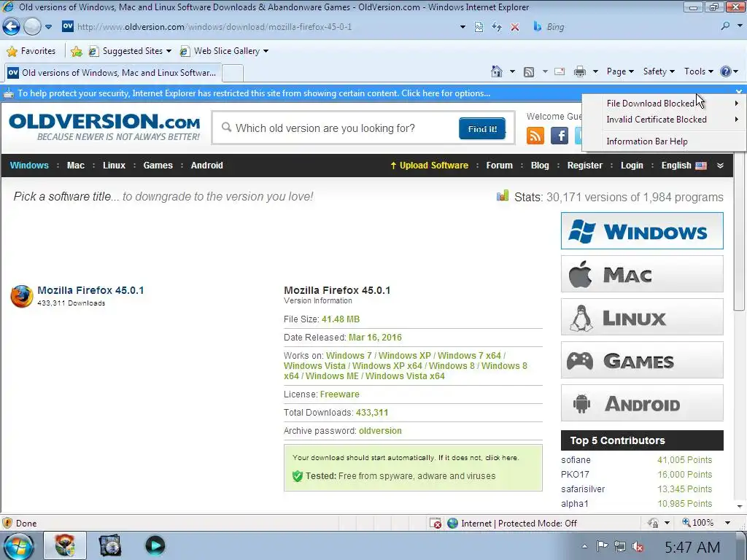Click the magnifier search icon
Screen dimensions: 747x560
[x=725, y=27]
